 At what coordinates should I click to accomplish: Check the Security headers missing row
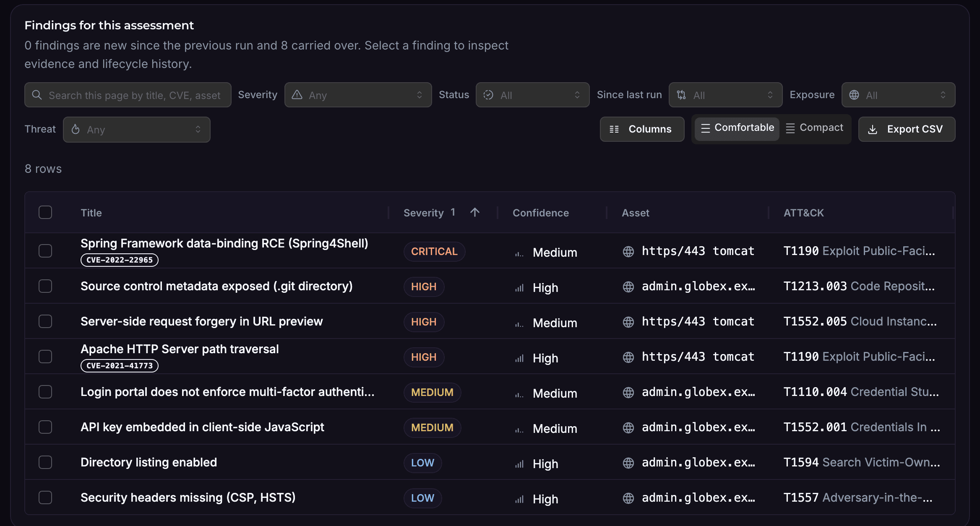click(45, 497)
